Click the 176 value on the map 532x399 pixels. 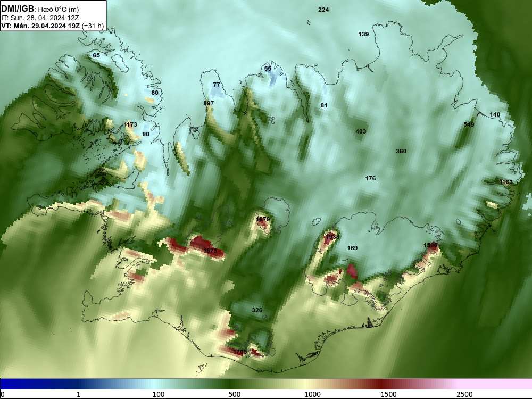tap(370, 178)
